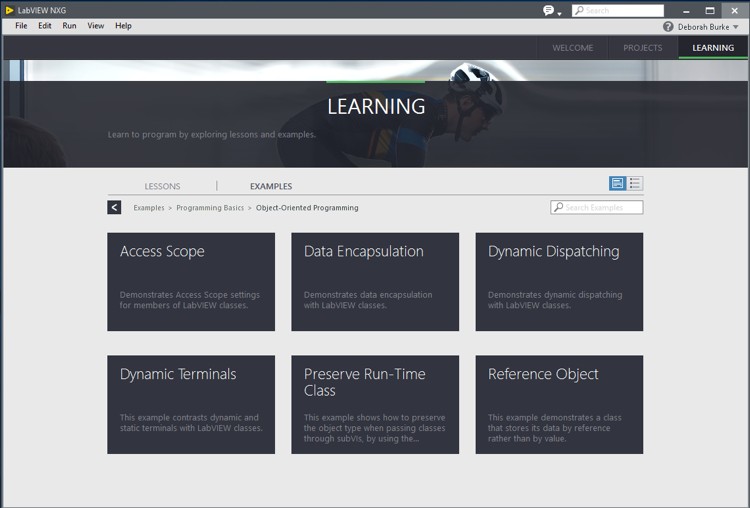Open the Dynamic Dispatching example
This screenshot has width=750, height=508.
pyautogui.click(x=559, y=282)
